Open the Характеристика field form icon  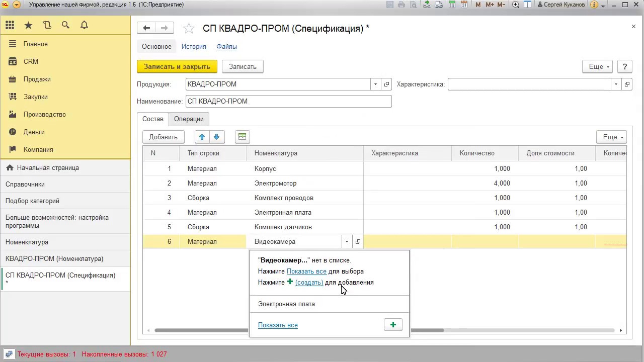click(627, 84)
